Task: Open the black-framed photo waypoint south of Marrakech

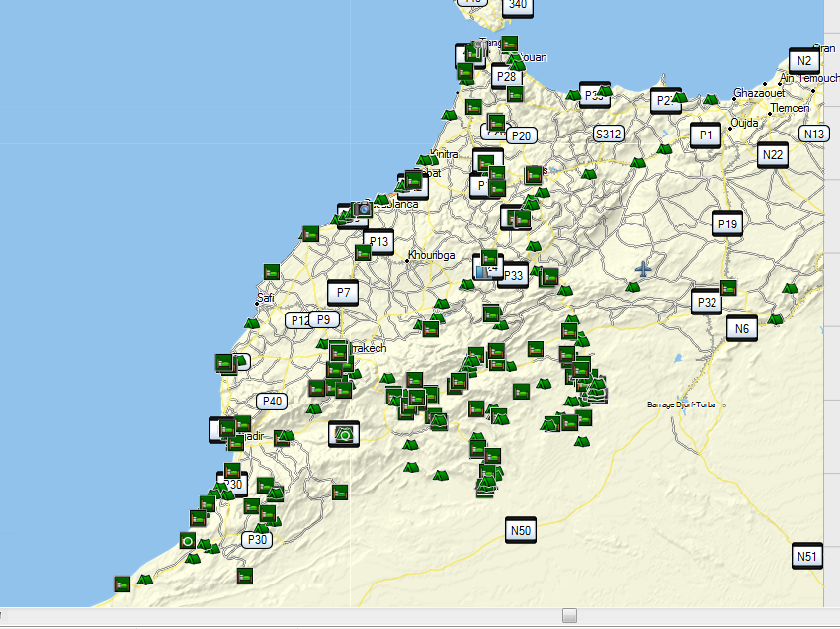Action: click(x=343, y=434)
